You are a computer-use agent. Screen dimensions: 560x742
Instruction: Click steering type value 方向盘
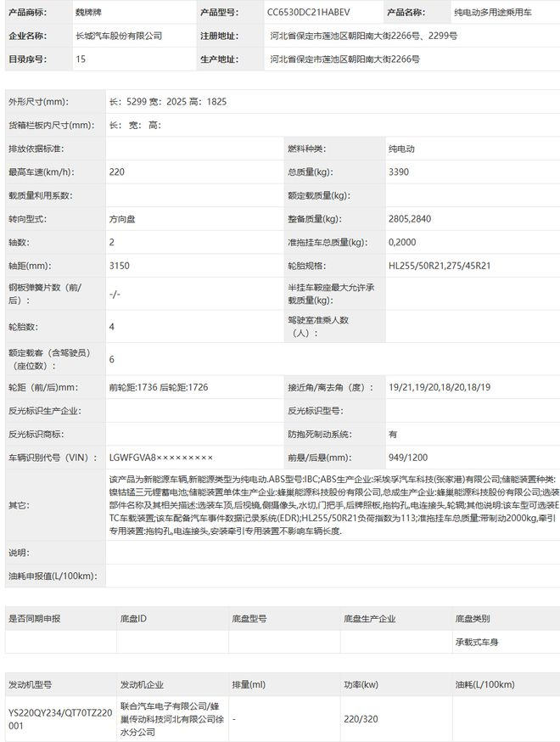122,219
